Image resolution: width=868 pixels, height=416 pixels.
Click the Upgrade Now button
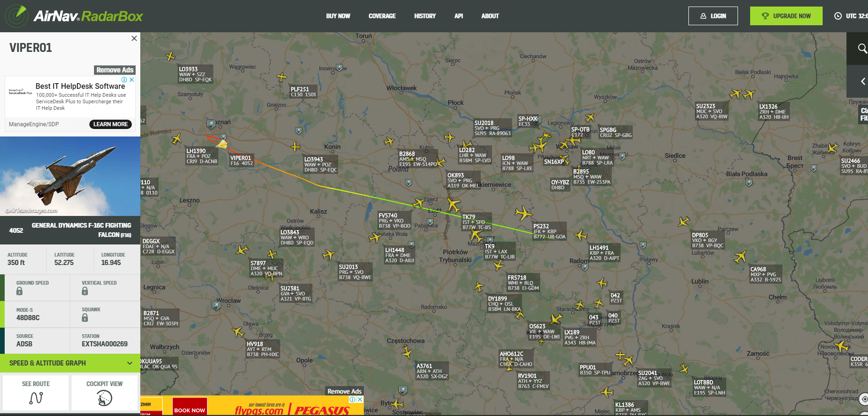click(786, 16)
